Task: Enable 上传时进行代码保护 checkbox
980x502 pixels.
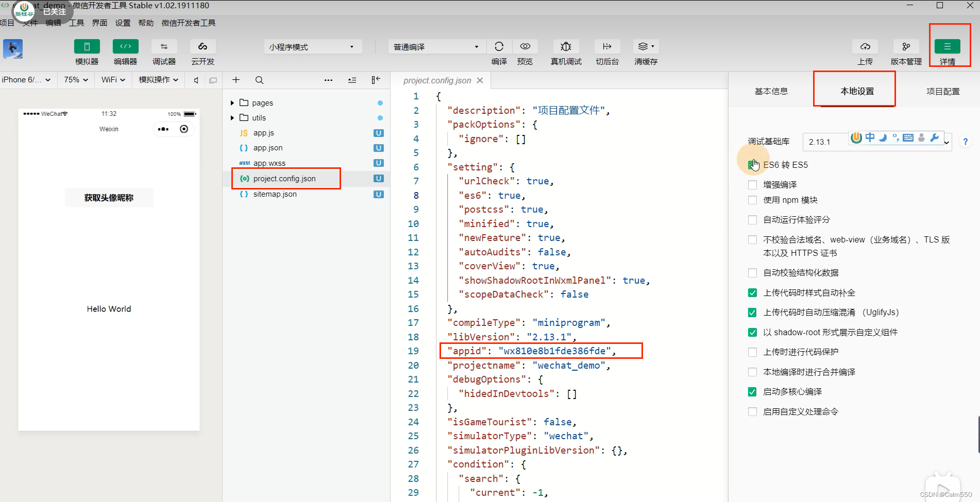Action: (752, 352)
